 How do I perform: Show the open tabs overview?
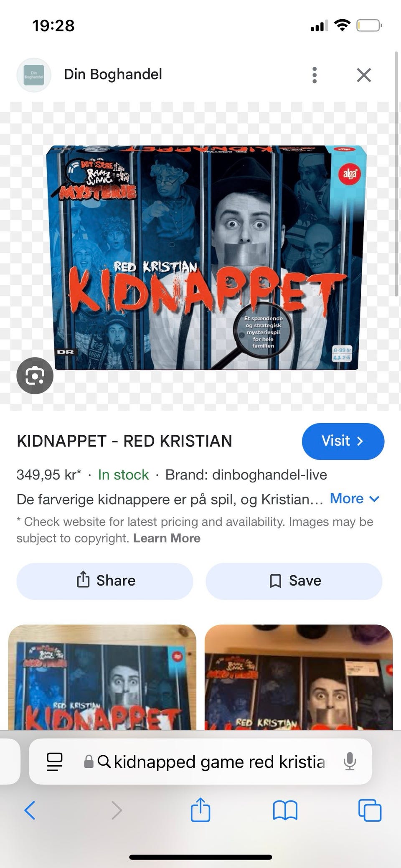(x=370, y=810)
